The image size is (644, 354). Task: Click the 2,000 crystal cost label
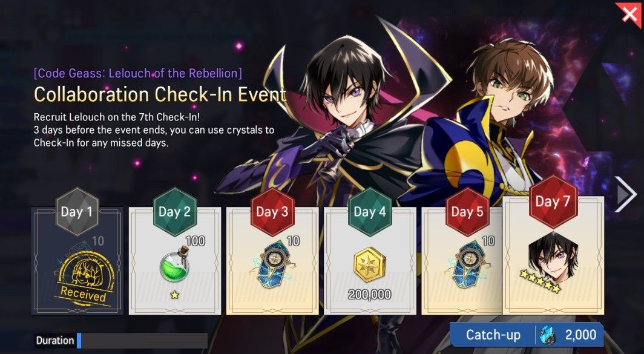coord(581,335)
